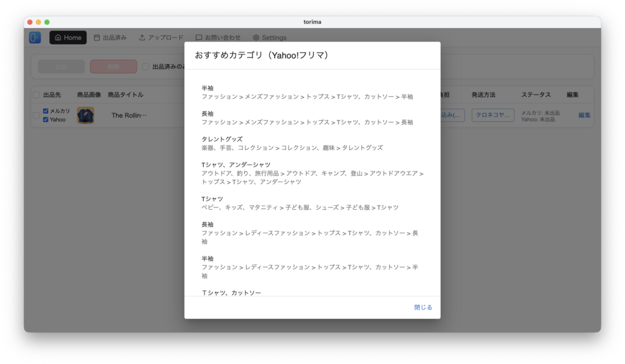The height and width of the screenshot is (364, 625).
Task: Go to the お問い合わせ tab
Action: [218, 38]
